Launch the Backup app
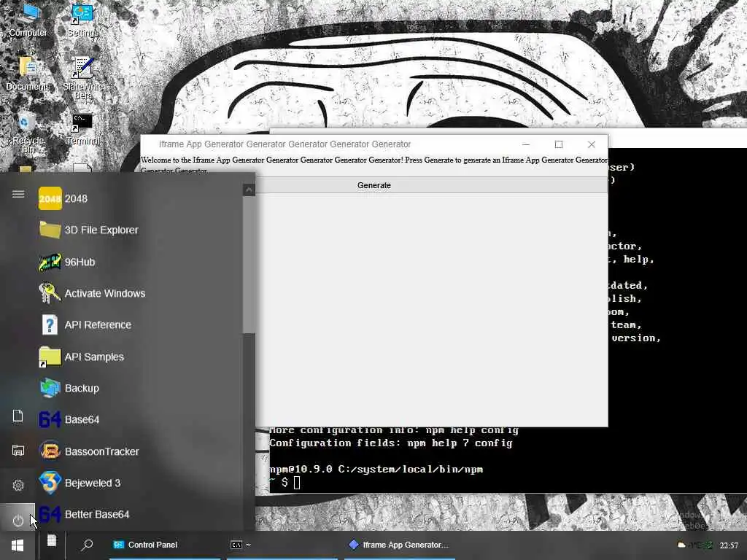Image resolution: width=747 pixels, height=560 pixels. click(x=69, y=388)
